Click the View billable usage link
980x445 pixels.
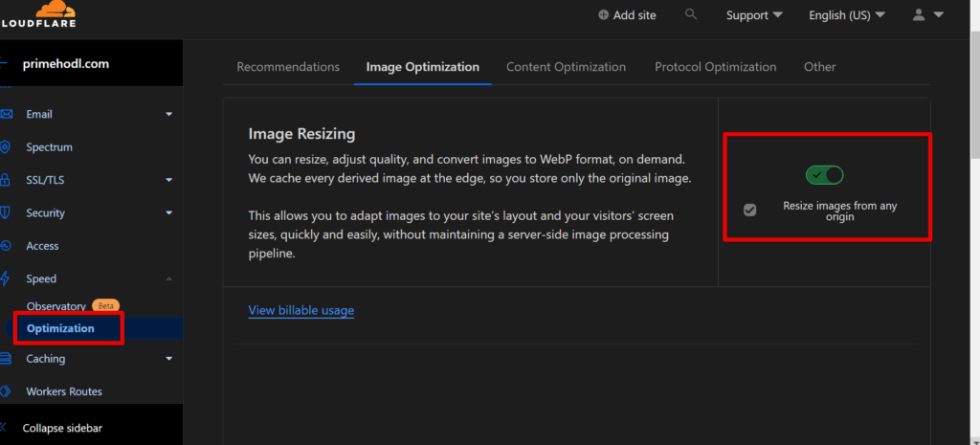(x=301, y=310)
